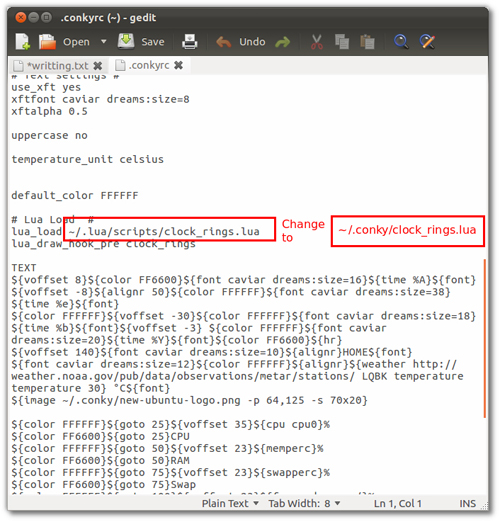500x522 pixels.
Task: Open Find with the magnifier icon
Action: 401,42
